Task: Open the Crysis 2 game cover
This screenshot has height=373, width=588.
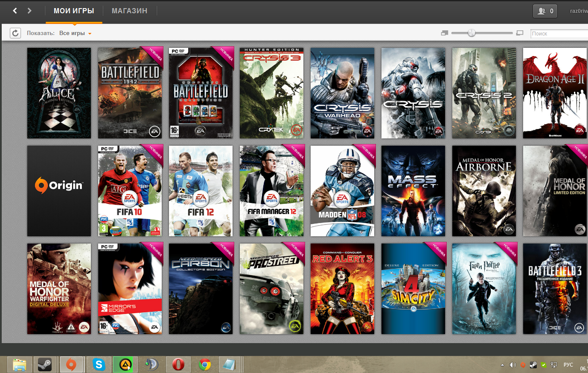Action: (484, 93)
